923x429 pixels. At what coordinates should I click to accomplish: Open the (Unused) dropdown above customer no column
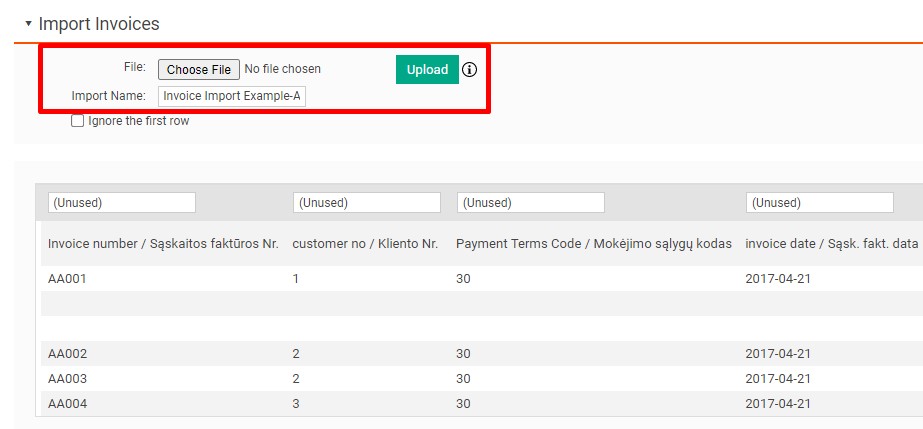coord(366,203)
